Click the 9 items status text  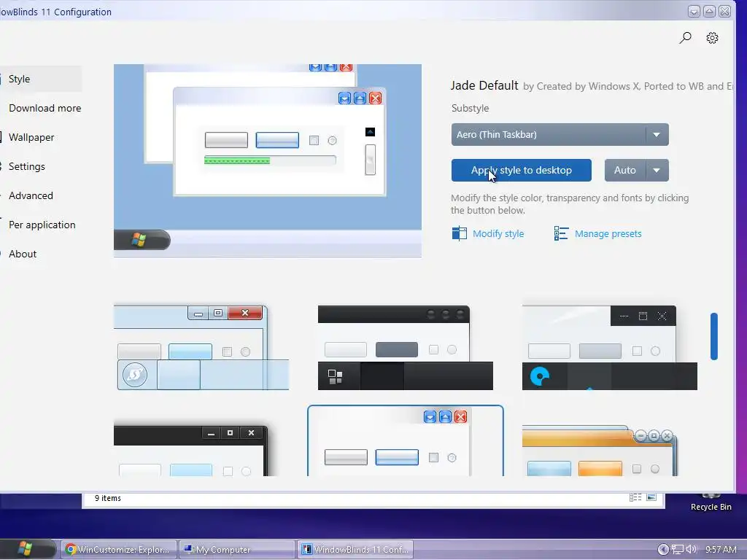point(108,498)
